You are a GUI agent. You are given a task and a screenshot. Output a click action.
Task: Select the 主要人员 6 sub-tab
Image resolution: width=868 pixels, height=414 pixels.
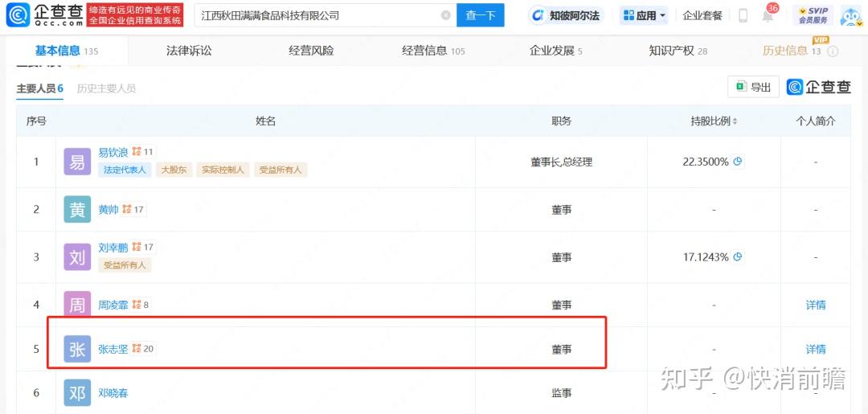[x=40, y=88]
